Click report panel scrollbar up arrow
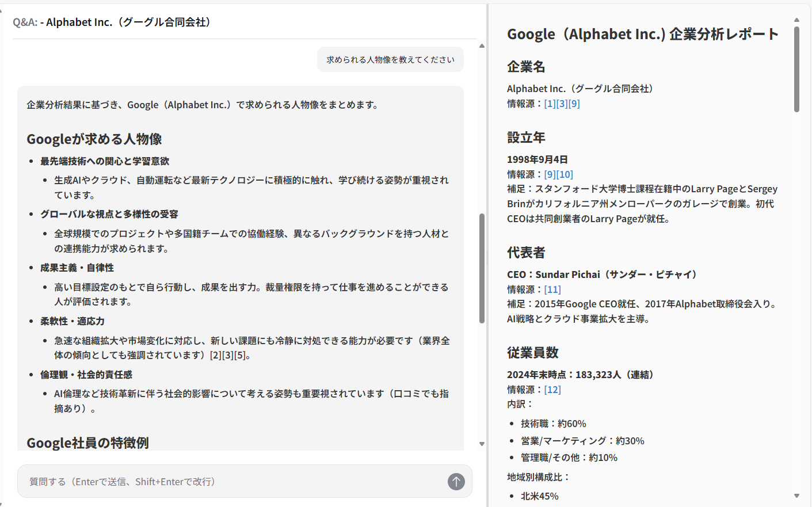The height and width of the screenshot is (507, 812). coord(796,20)
